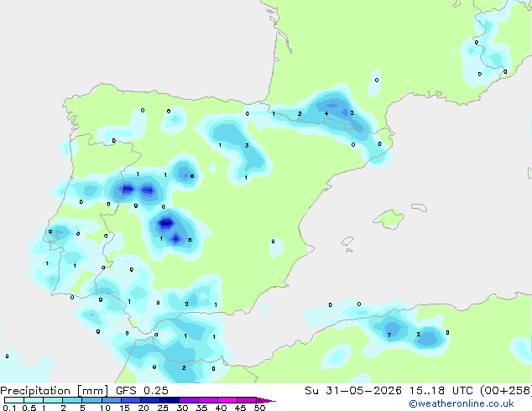The width and height of the screenshot is (532, 411).
Task: Click the legend label '25'
Action: click(163, 408)
